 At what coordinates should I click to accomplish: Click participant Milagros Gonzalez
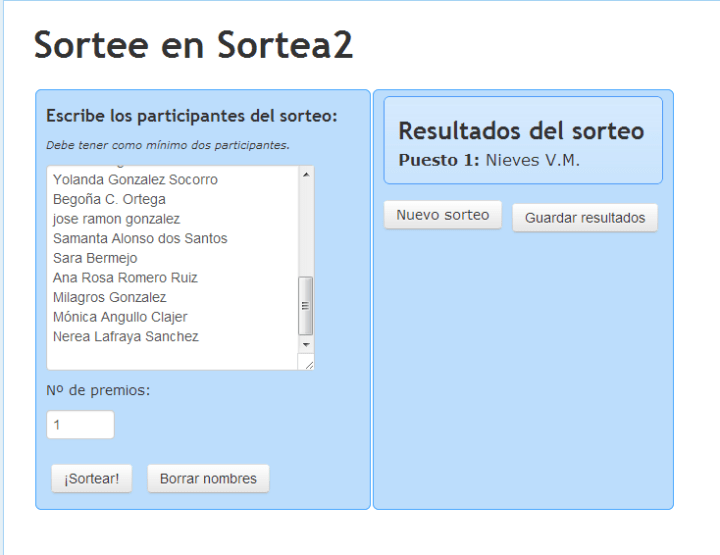tap(110, 297)
